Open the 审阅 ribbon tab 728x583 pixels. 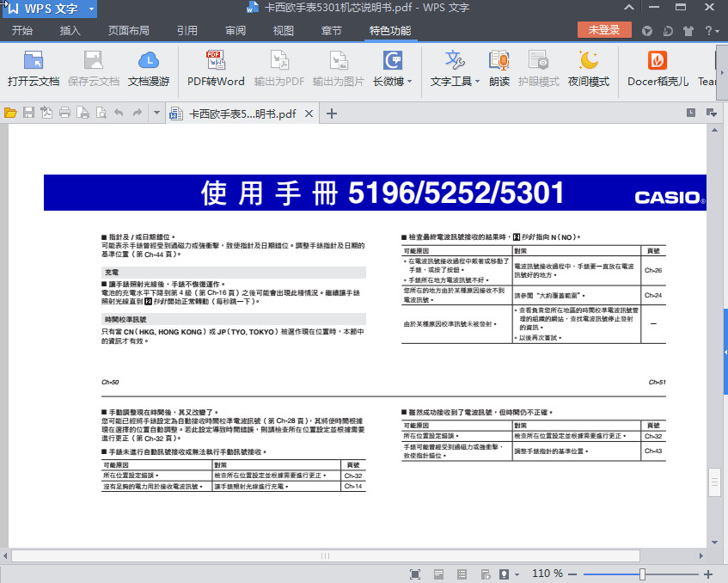pos(236,31)
